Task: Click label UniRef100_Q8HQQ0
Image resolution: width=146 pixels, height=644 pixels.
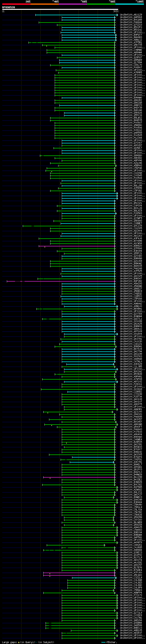Action: pos(131,156)
